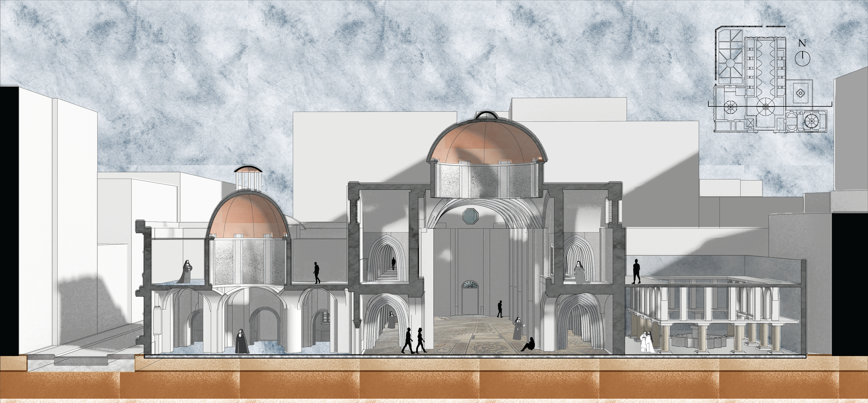868x403 pixels.
Task: Click the letter N above compass
Action: coord(802,43)
